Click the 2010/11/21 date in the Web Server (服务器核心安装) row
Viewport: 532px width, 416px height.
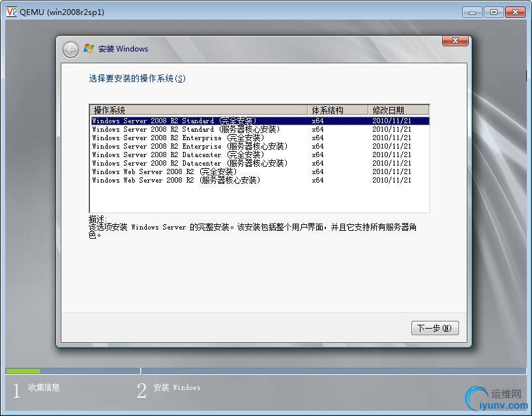[x=392, y=180]
